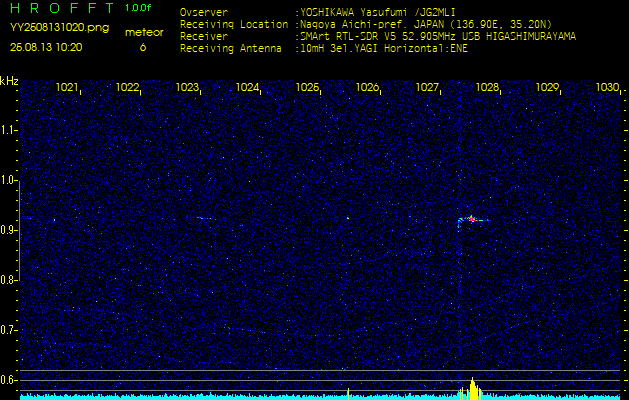Click the 1025 time axis label
This screenshot has width=629, height=400.
[307, 87]
